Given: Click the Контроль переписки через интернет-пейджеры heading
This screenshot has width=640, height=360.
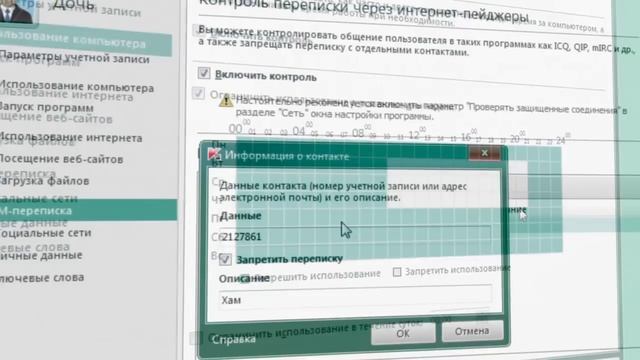Looking at the screenshot, I should coord(363,10).
